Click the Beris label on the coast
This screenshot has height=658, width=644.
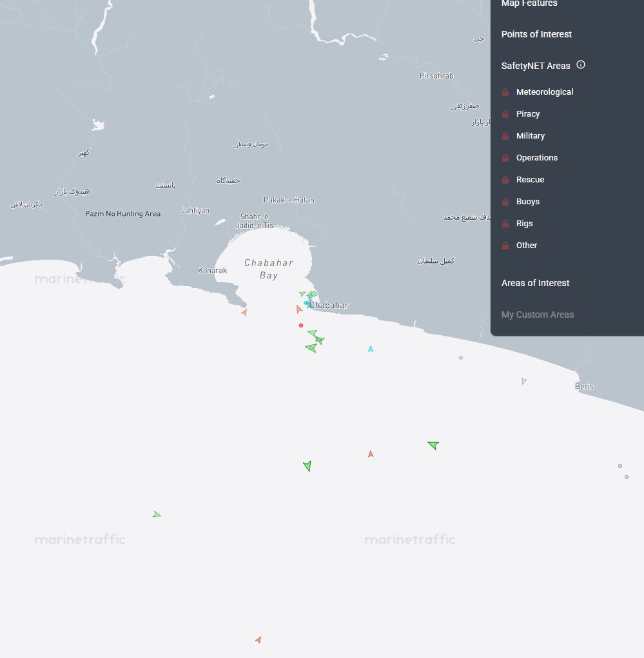[584, 387]
